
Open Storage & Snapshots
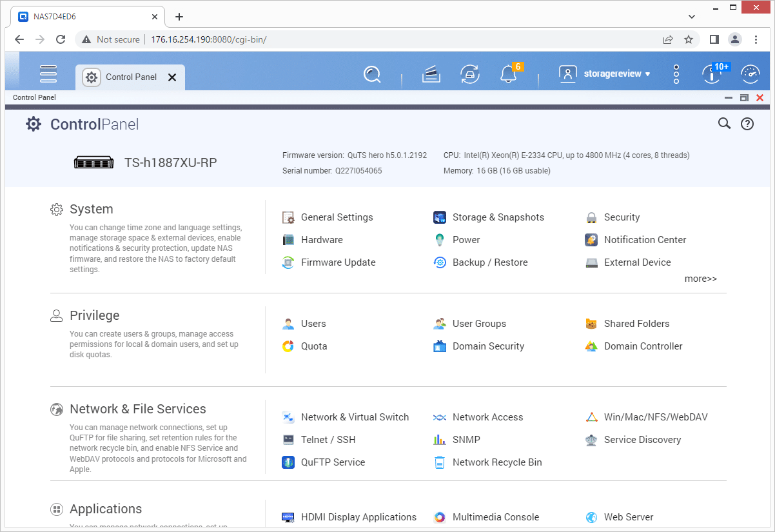click(489, 217)
